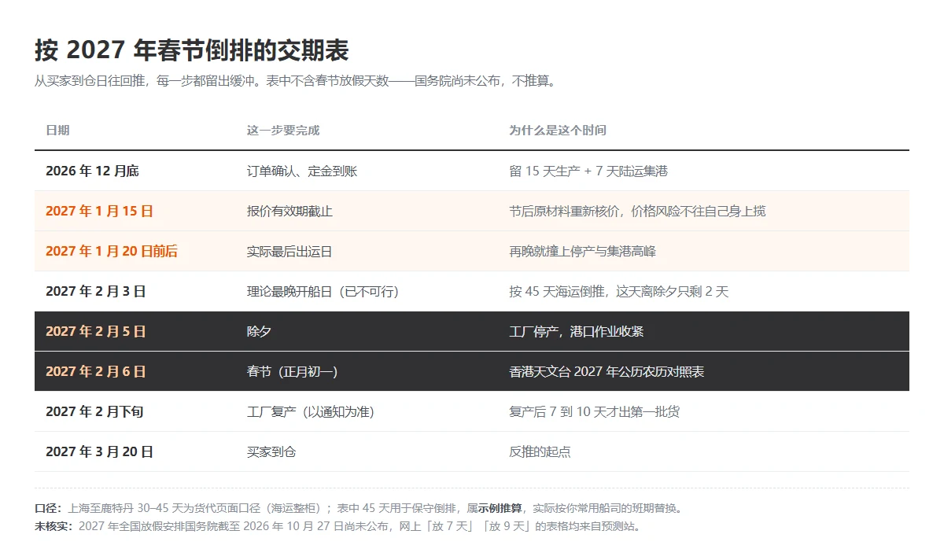Select the date cell 2027 年 2 月下旬

tap(94, 411)
